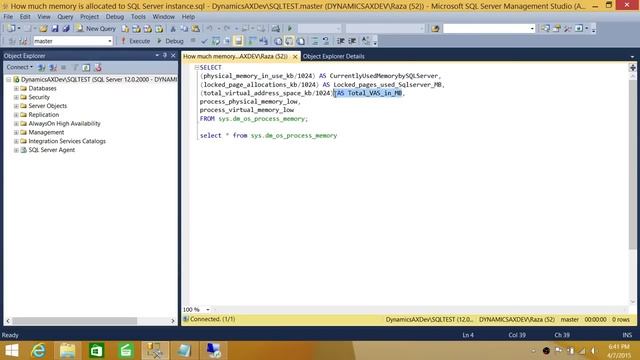
Task: Save the current query with the floppy icon
Action: 55,29
